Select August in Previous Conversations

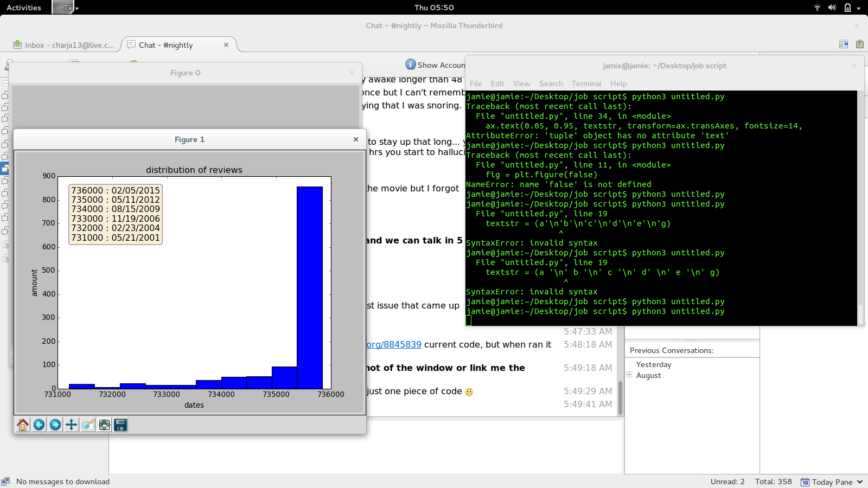pos(649,375)
